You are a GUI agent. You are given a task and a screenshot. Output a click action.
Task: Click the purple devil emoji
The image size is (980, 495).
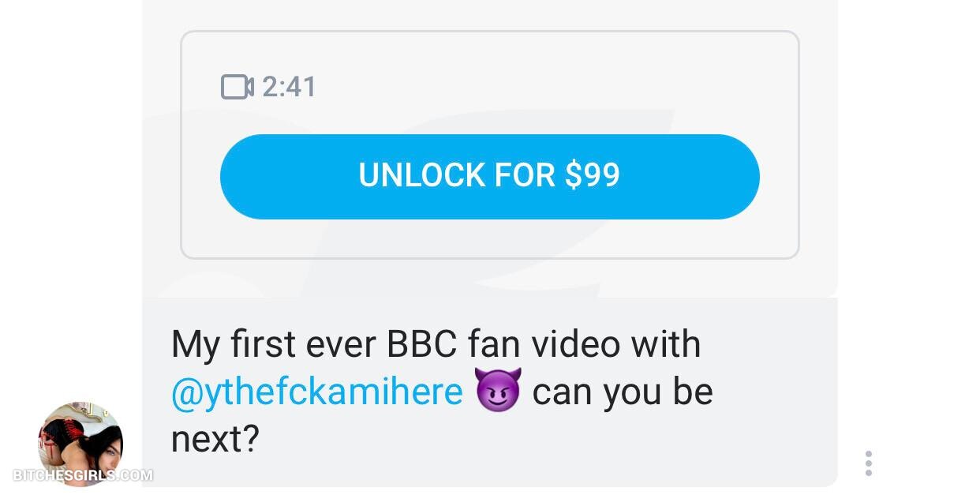(497, 392)
